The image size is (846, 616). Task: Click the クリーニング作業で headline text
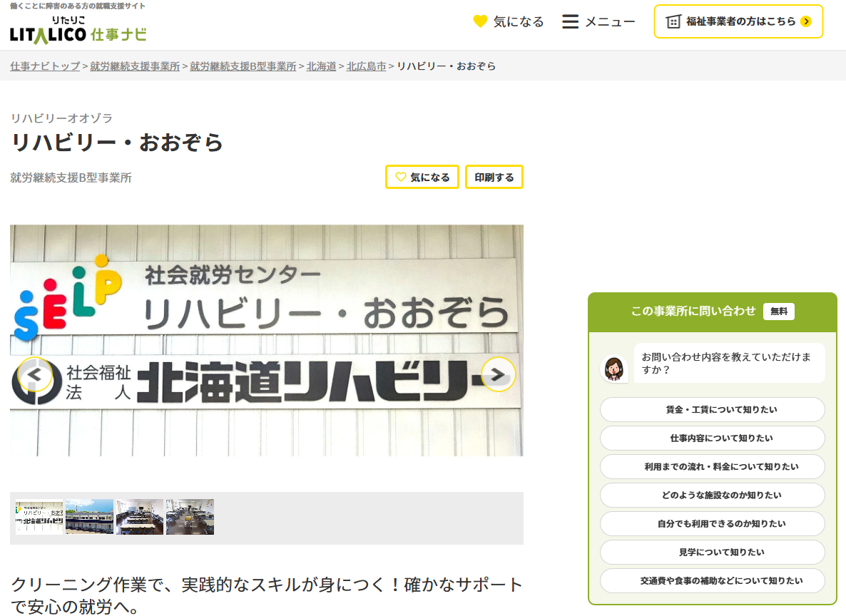[x=267, y=595]
